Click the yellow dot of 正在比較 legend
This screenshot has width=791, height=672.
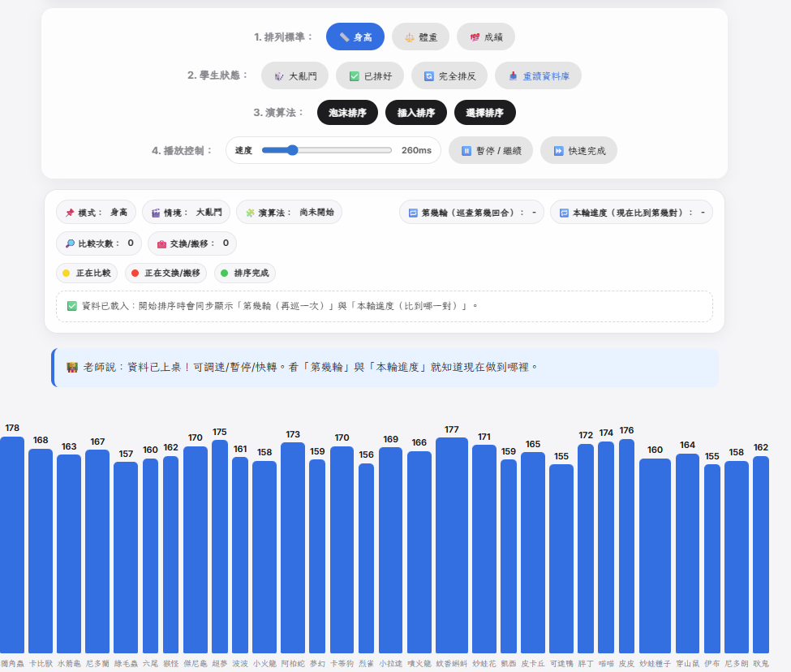[66, 273]
